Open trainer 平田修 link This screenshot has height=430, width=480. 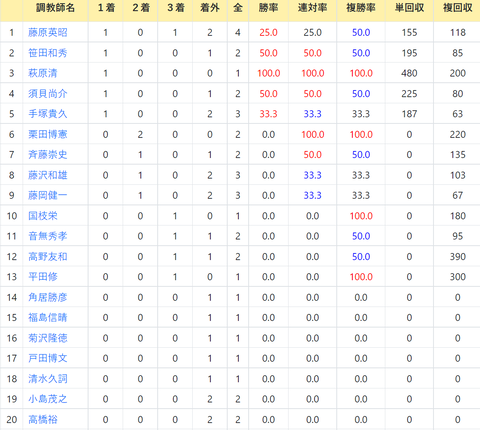[x=43, y=277]
